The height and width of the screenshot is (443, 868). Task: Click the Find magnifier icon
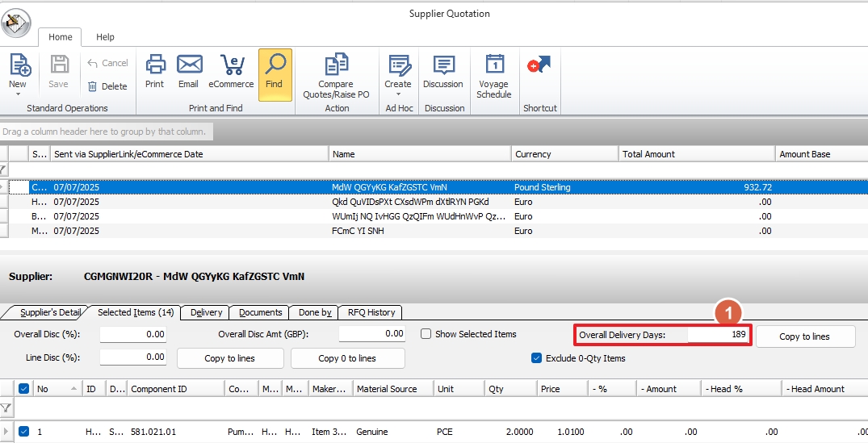(275, 65)
